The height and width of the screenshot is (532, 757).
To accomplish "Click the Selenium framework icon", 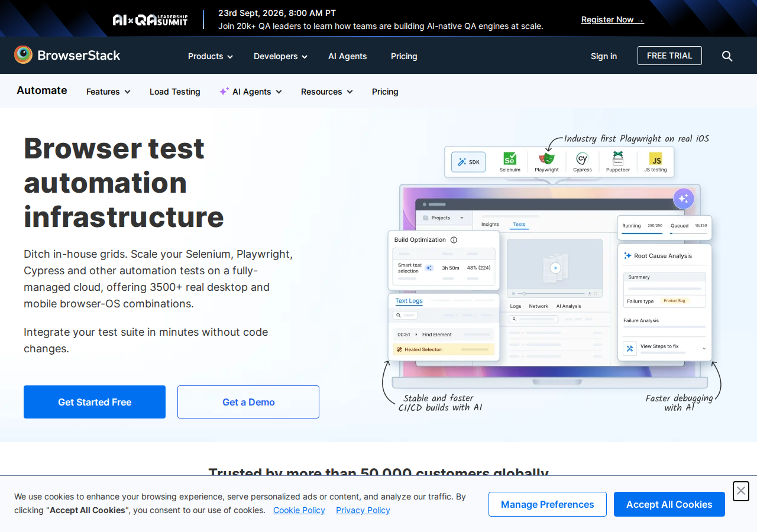I will [x=510, y=159].
